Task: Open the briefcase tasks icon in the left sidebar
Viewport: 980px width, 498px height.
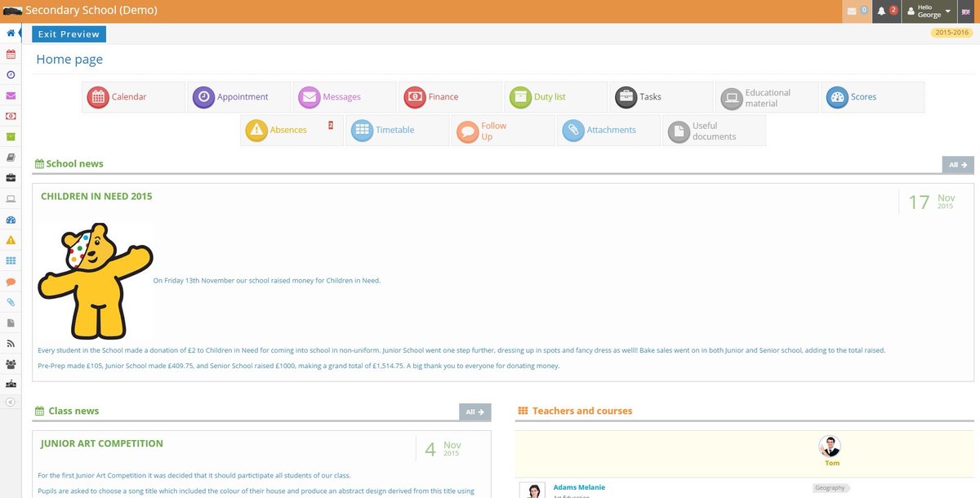Action: point(11,178)
